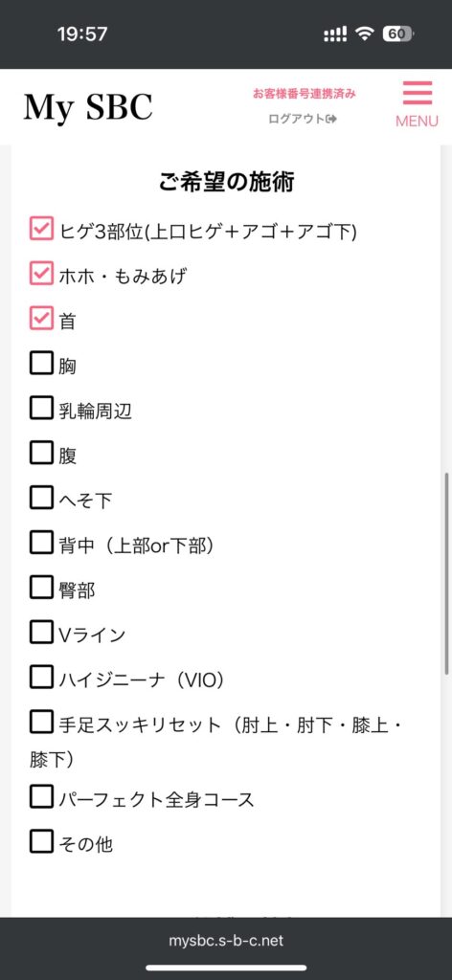The width and height of the screenshot is (452, 980).
Task: Uncheck ホホ・もみあげ checkbox
Action: pos(41,273)
